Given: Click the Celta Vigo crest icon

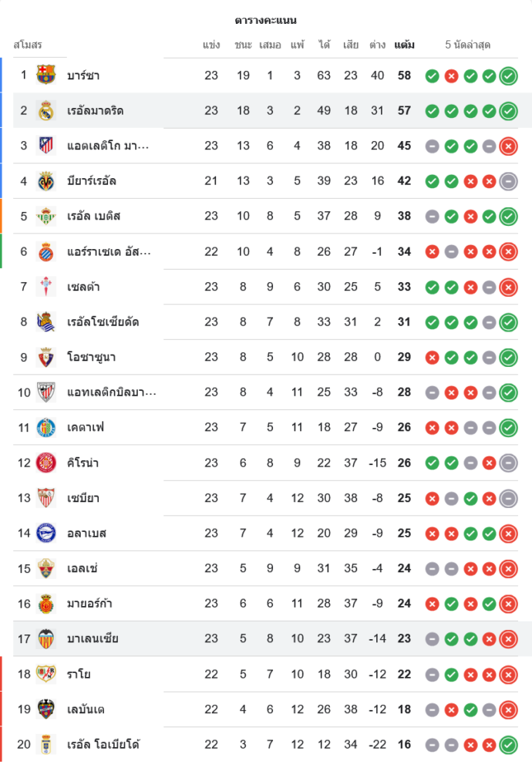Looking at the screenshot, I should coord(46,287).
